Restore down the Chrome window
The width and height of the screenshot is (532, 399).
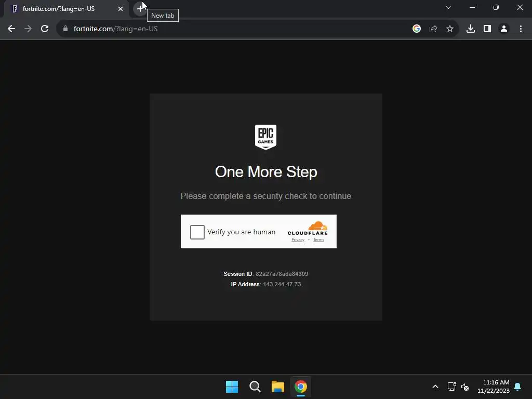(x=496, y=7)
